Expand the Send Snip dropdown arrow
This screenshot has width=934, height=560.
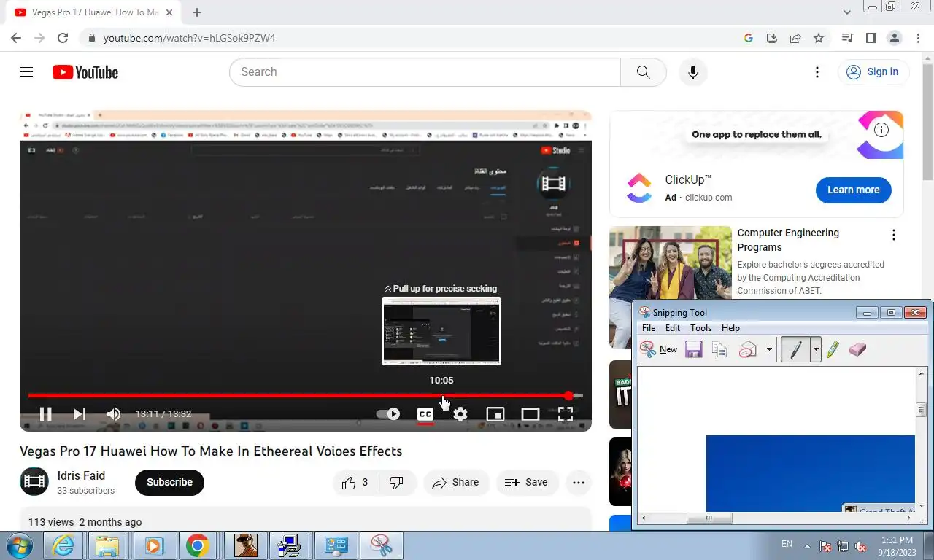769,349
